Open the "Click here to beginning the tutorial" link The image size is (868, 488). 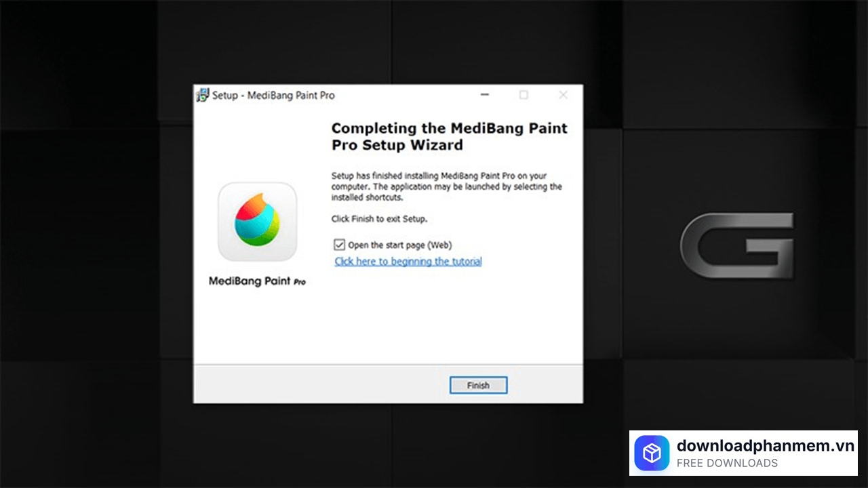pyautogui.click(x=408, y=262)
